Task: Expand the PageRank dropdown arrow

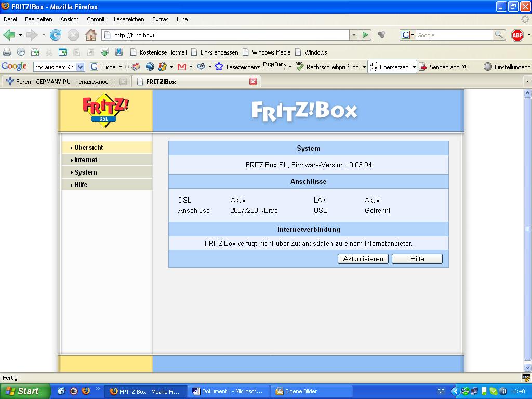Action: coord(290,67)
